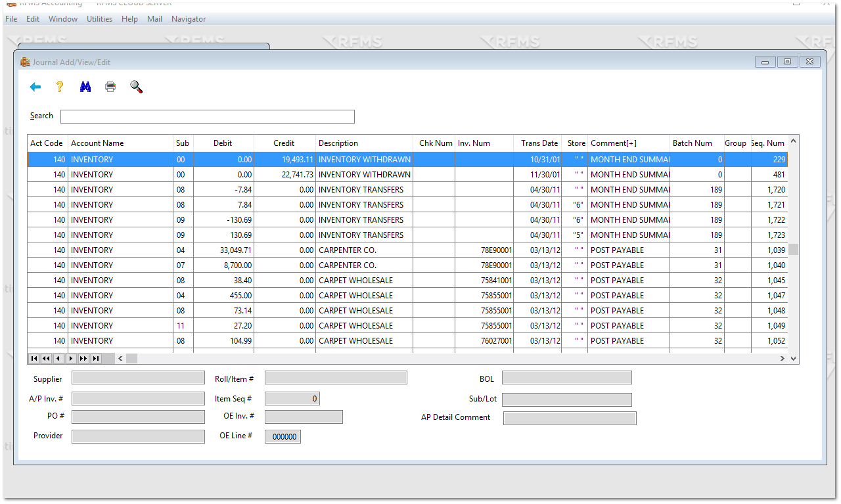The width and height of the screenshot is (841, 504).
Task: Select the debit value -7.84
Action: tap(223, 190)
